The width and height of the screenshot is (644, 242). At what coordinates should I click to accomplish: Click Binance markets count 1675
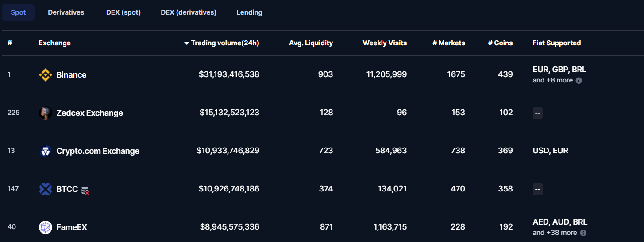coord(456,74)
